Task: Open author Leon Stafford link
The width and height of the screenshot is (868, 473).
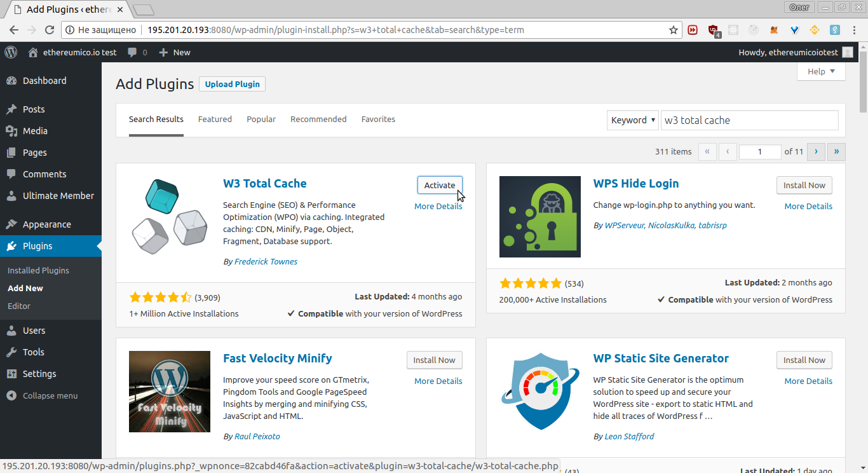Action: (x=629, y=436)
